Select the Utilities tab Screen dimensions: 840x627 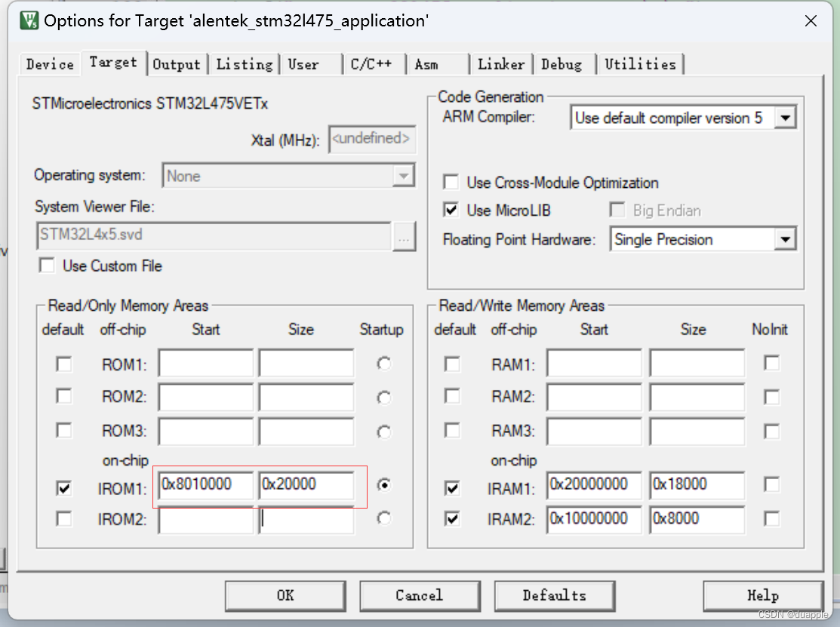coord(640,64)
